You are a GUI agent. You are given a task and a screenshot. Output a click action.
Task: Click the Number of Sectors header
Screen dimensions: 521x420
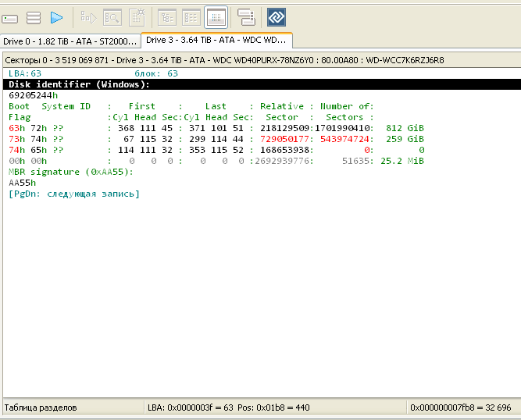pos(347,112)
